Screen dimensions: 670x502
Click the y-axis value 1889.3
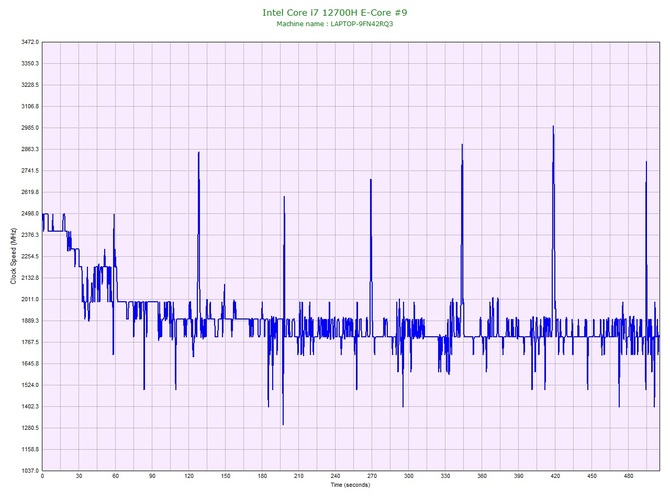(x=30, y=321)
